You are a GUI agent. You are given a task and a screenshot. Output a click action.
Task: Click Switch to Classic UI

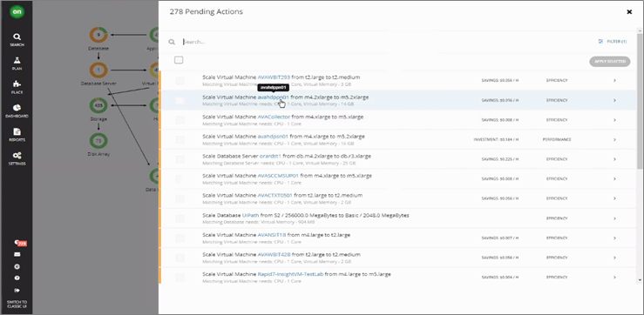(x=17, y=304)
